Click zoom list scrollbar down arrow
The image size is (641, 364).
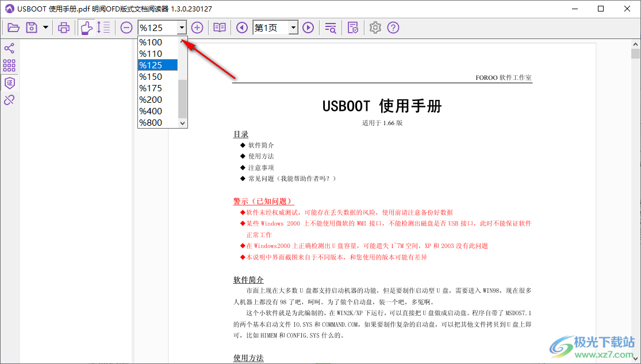tap(182, 123)
